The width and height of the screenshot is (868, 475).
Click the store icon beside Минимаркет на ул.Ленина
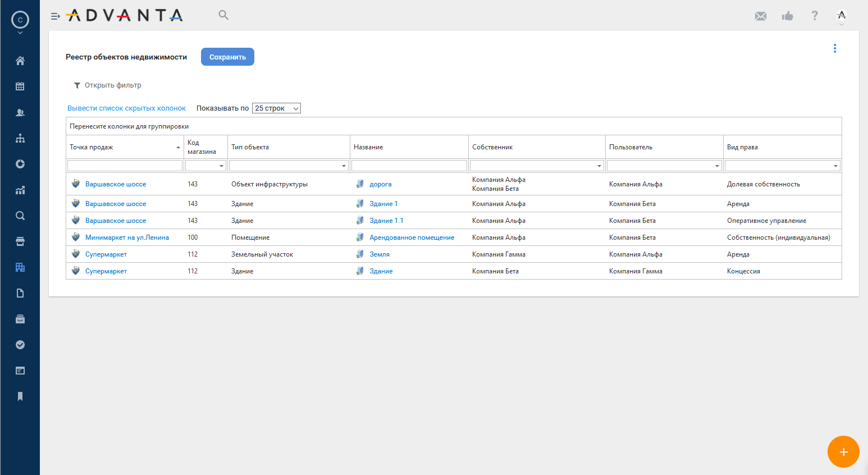coord(76,237)
